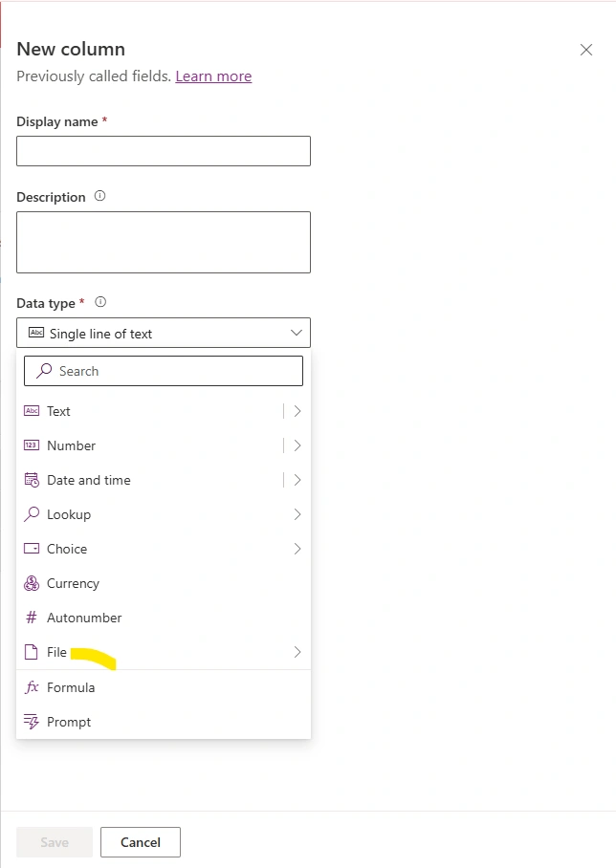616x868 pixels.
Task: Click the data type Search box
Action: (x=164, y=371)
